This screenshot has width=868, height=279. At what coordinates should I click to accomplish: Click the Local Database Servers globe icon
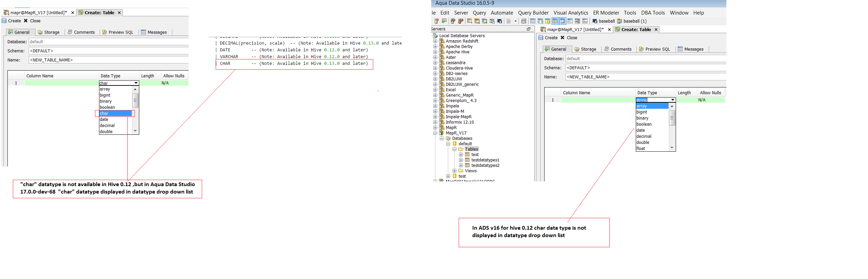click(x=435, y=35)
